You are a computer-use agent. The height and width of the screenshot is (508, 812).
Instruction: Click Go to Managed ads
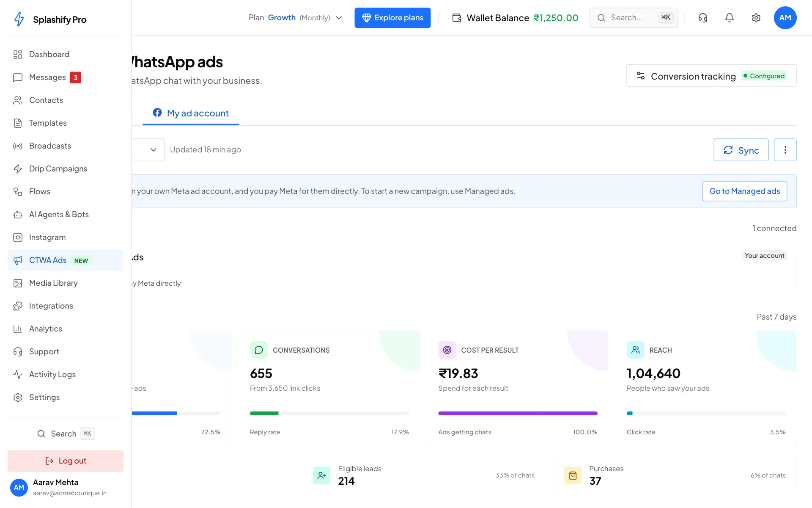(745, 191)
